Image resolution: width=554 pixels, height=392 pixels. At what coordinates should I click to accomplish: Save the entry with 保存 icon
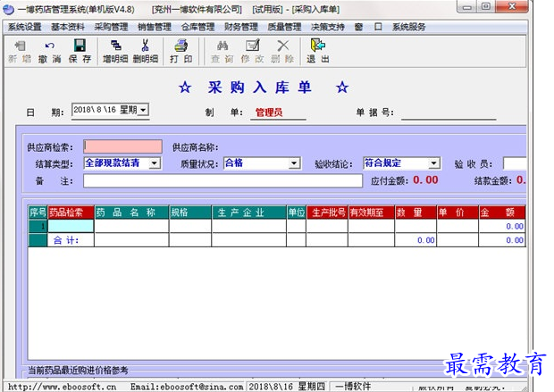[80, 52]
